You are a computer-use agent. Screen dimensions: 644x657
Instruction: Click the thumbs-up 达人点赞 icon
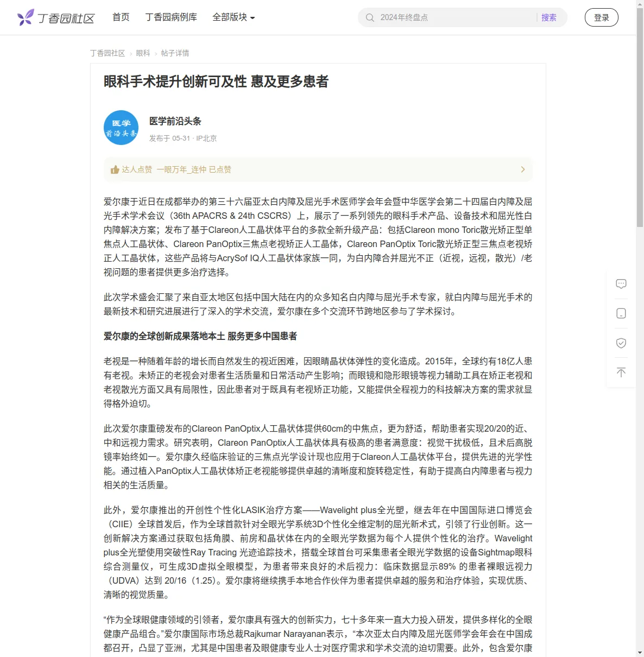point(115,169)
